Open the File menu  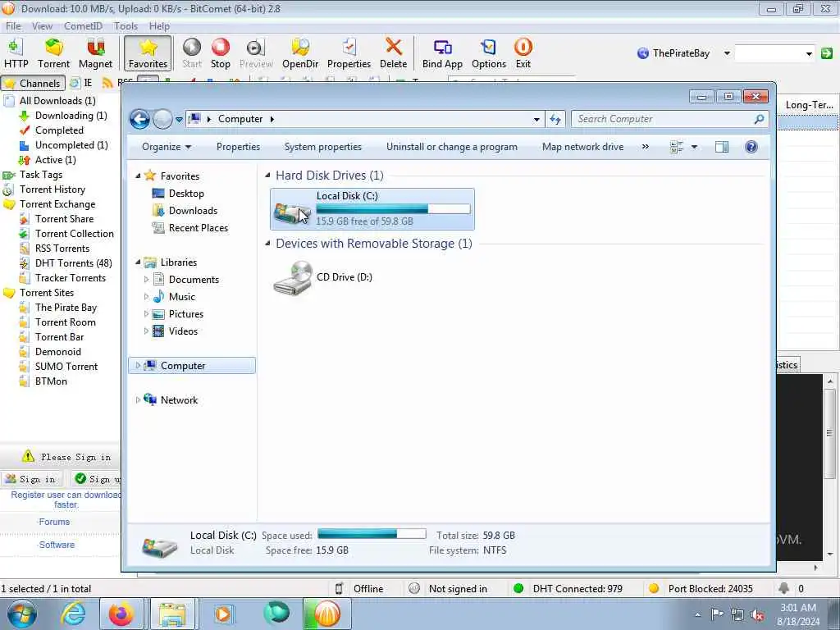(x=13, y=25)
